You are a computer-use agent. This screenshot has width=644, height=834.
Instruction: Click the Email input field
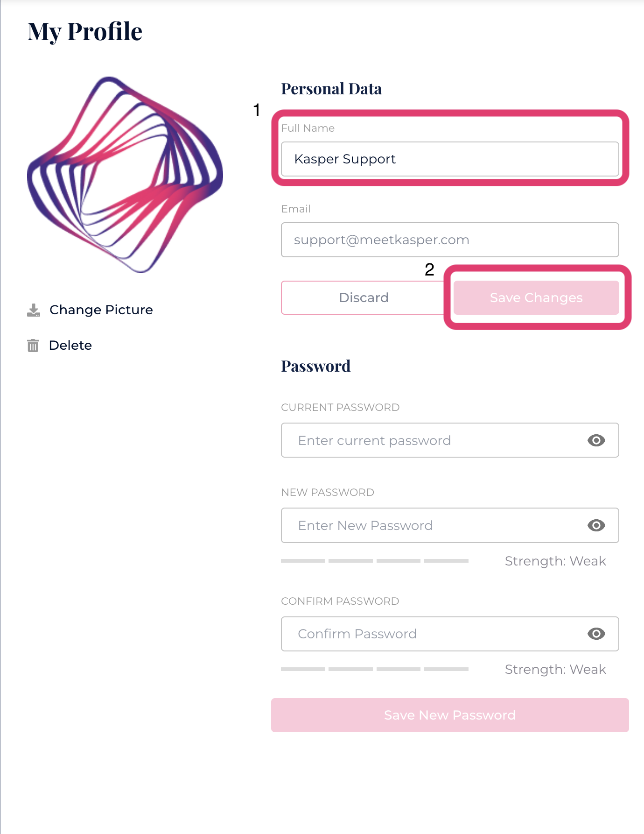coord(450,240)
